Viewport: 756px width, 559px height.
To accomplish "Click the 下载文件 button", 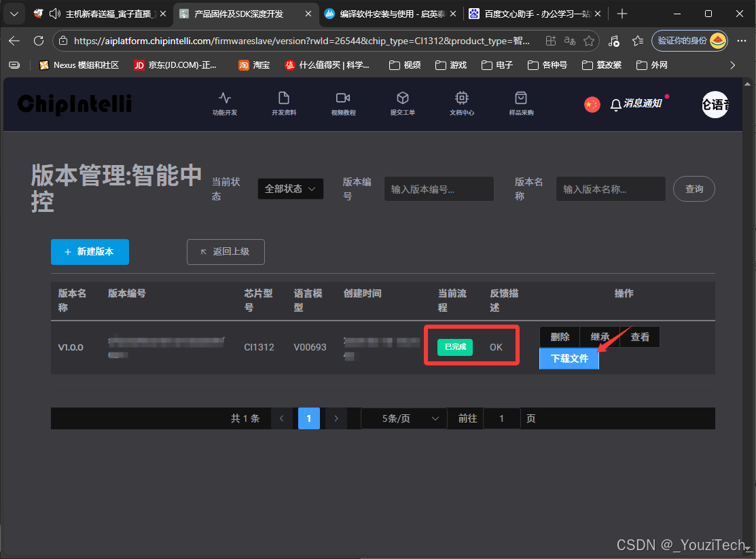I will pyautogui.click(x=569, y=359).
